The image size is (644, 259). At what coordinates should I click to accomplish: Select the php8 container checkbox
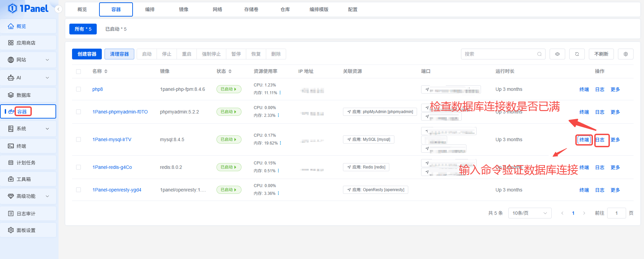(x=78, y=89)
